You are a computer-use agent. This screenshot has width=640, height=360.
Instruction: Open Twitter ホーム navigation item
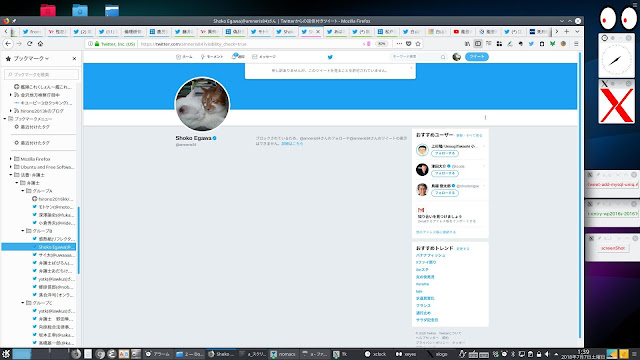pyautogui.click(x=184, y=57)
